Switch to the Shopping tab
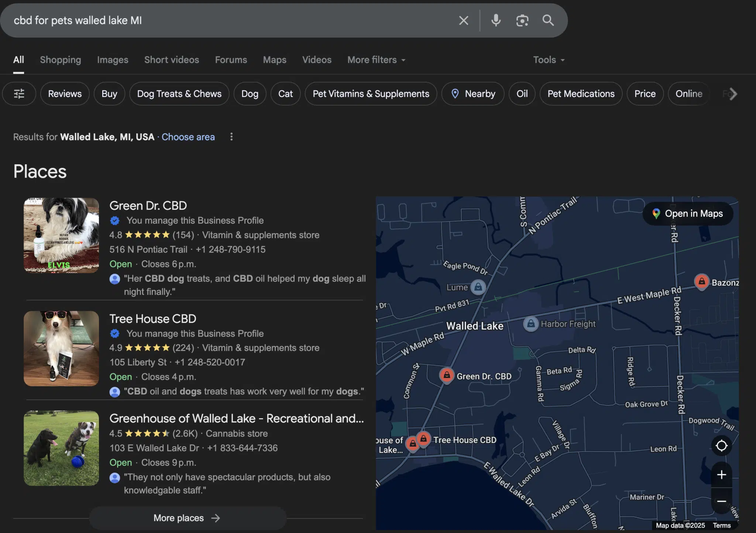 point(61,60)
